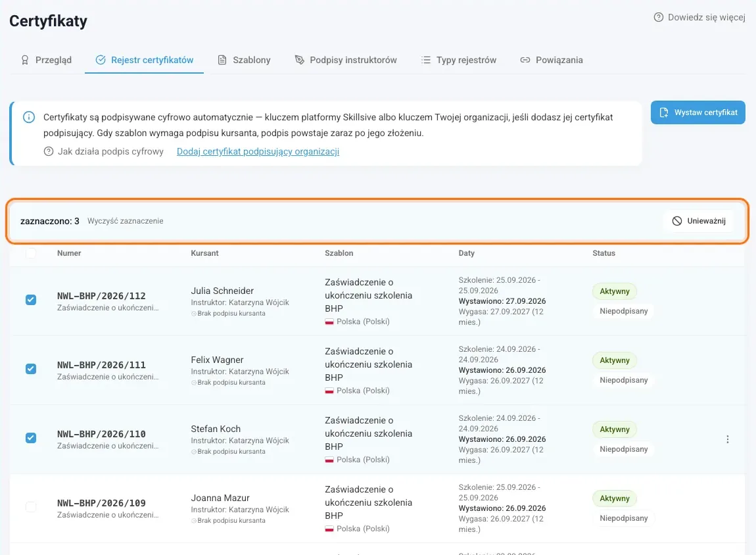
Task: Open the Powiązania tab
Action: tap(552, 60)
